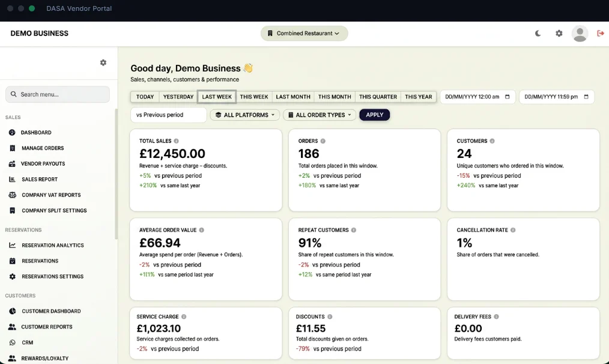Click the Company VAT Reports scale icon

tap(13, 195)
